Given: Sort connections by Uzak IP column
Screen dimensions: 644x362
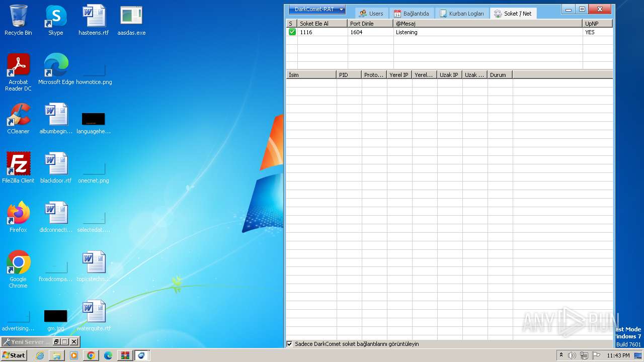Looking at the screenshot, I should click(450, 75).
